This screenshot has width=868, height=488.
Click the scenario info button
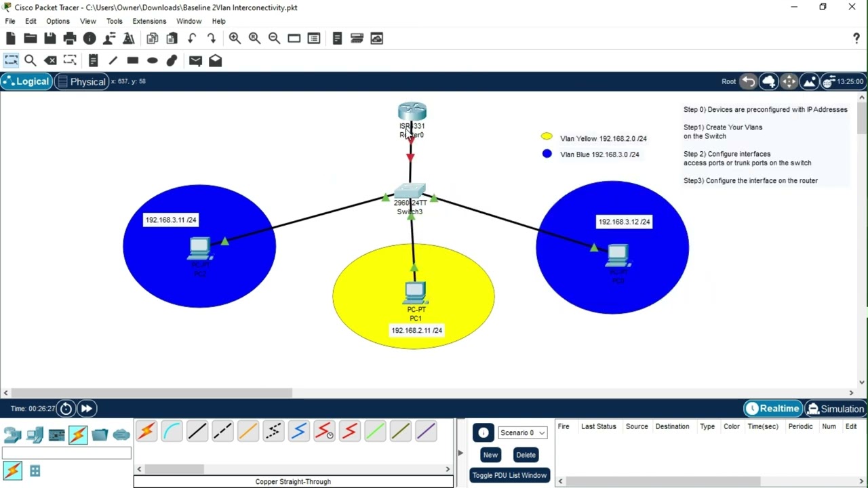(483, 432)
